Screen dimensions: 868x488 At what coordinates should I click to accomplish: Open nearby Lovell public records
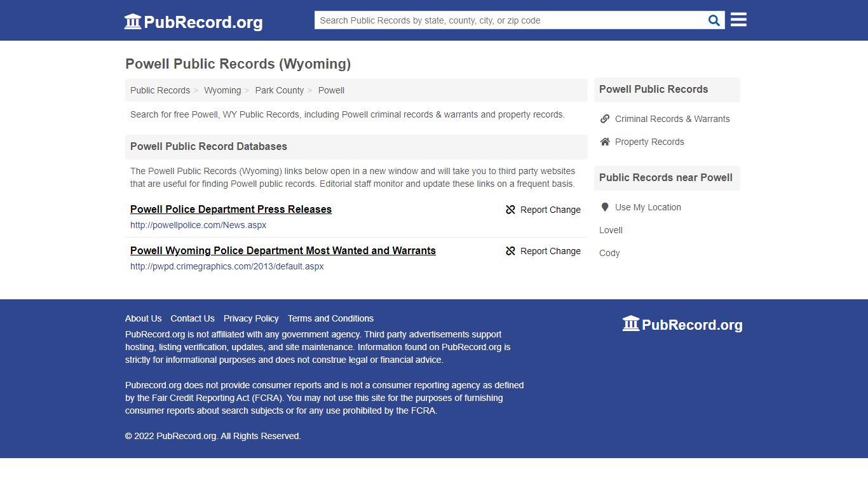611,230
